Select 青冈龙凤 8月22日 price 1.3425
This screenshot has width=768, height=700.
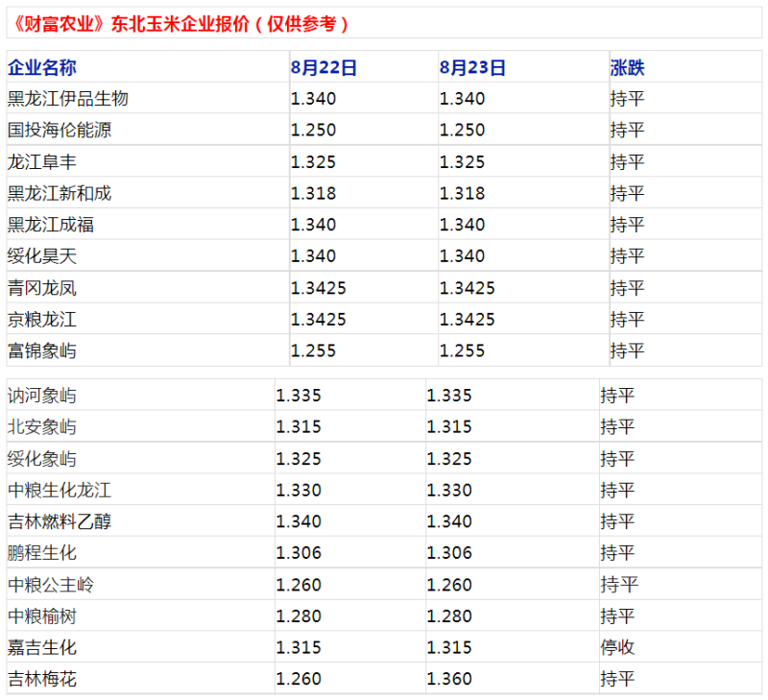click(x=319, y=287)
